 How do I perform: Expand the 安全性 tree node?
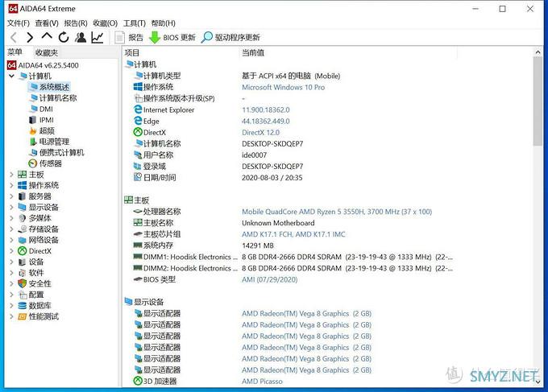(11, 283)
